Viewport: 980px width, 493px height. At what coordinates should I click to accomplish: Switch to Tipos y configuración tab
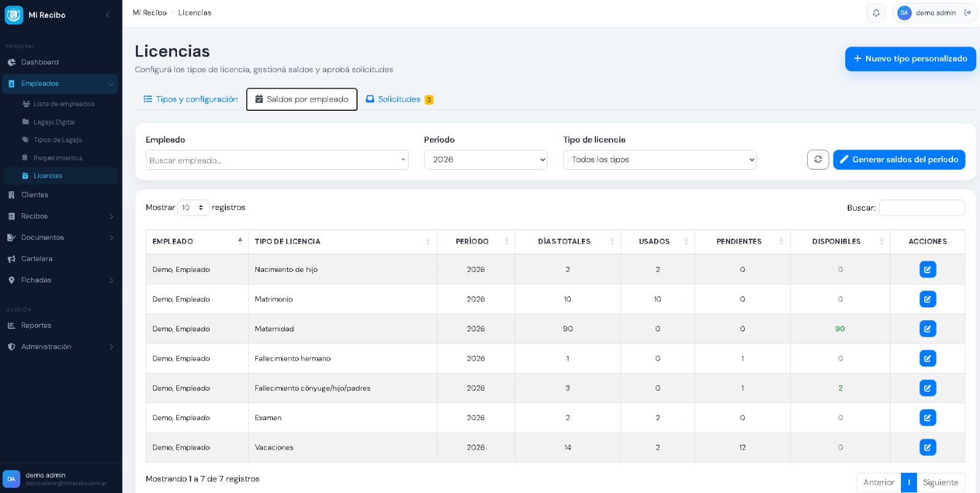[190, 99]
